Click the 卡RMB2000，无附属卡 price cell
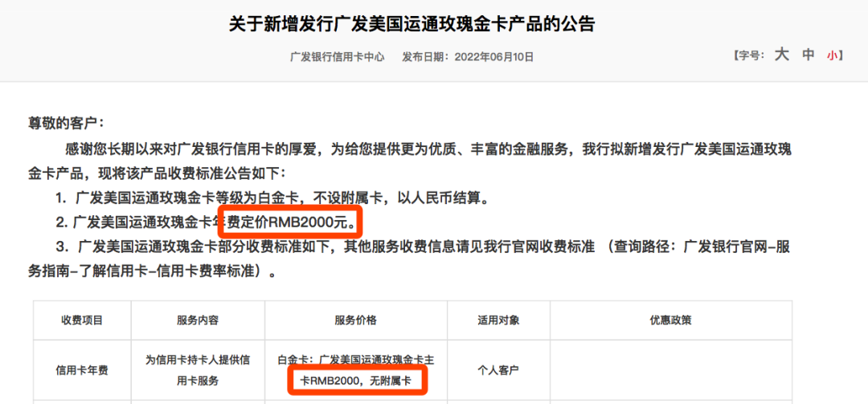Screen dimensions: 868x404 [x=356, y=370]
